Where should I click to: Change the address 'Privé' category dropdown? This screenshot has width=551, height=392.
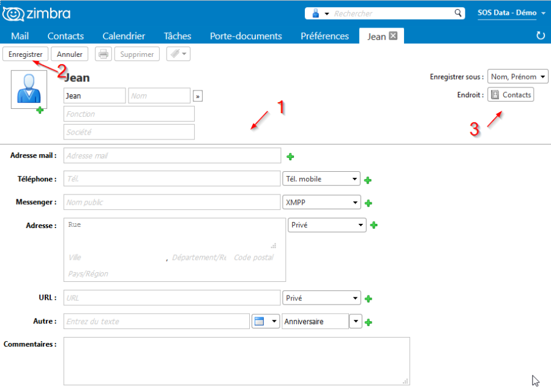tap(326, 225)
